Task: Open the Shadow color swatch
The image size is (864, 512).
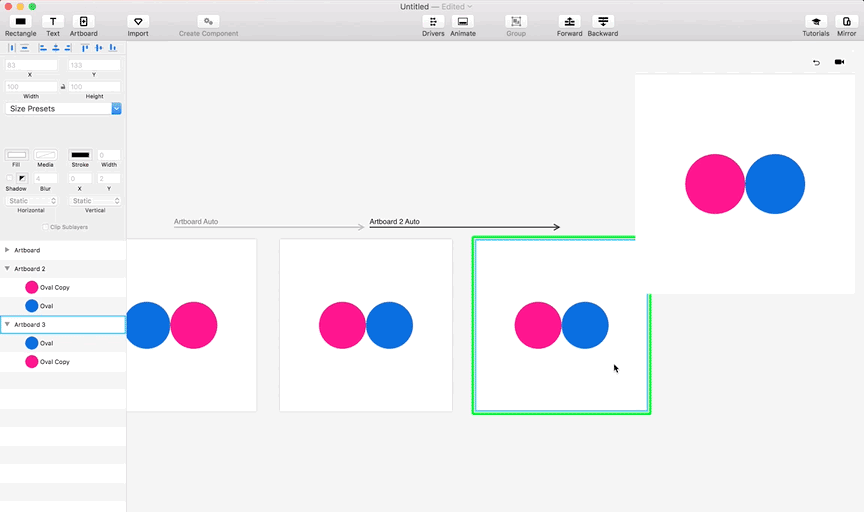Action: 21,178
